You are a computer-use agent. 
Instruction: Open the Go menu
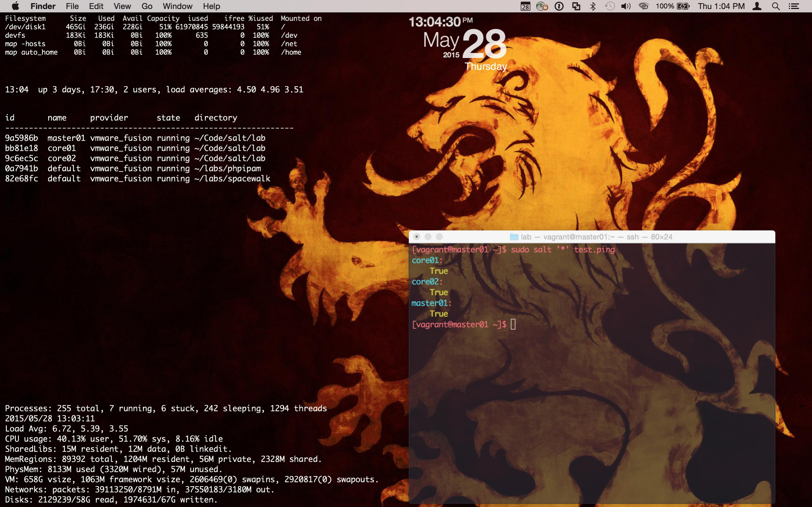coord(147,6)
